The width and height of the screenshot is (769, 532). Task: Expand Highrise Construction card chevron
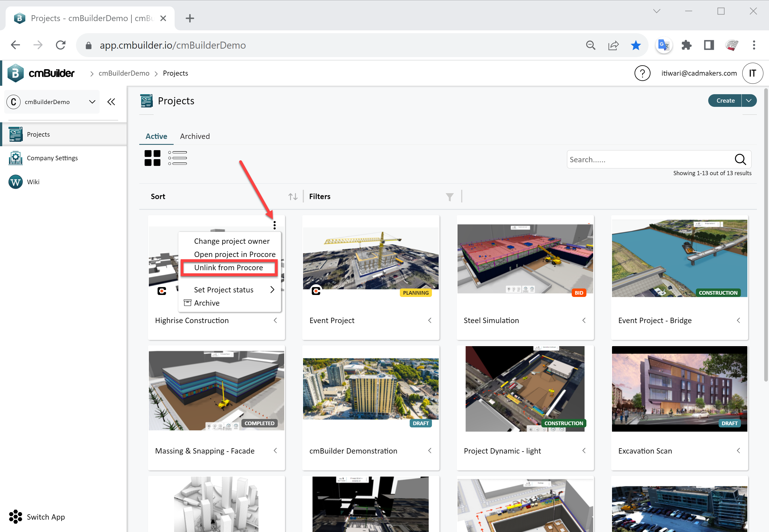click(x=275, y=320)
